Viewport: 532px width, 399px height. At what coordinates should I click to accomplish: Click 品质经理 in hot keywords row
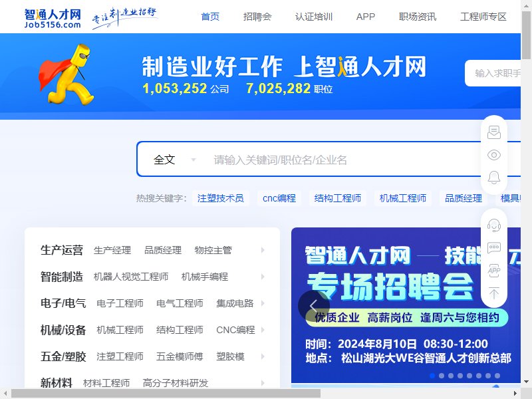(464, 198)
